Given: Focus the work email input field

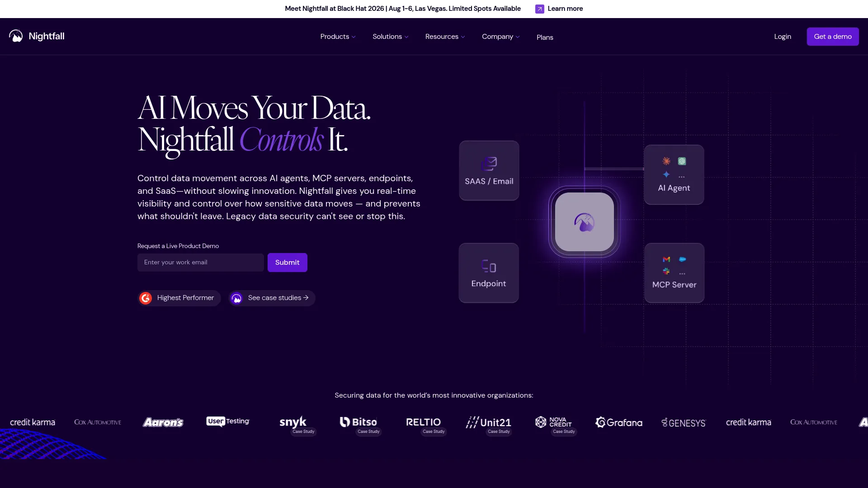Looking at the screenshot, I should (x=201, y=263).
